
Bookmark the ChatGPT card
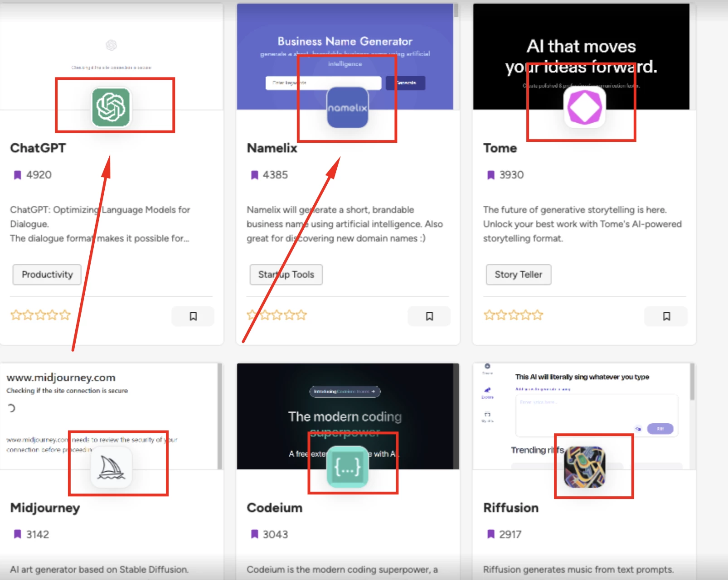pos(193,316)
